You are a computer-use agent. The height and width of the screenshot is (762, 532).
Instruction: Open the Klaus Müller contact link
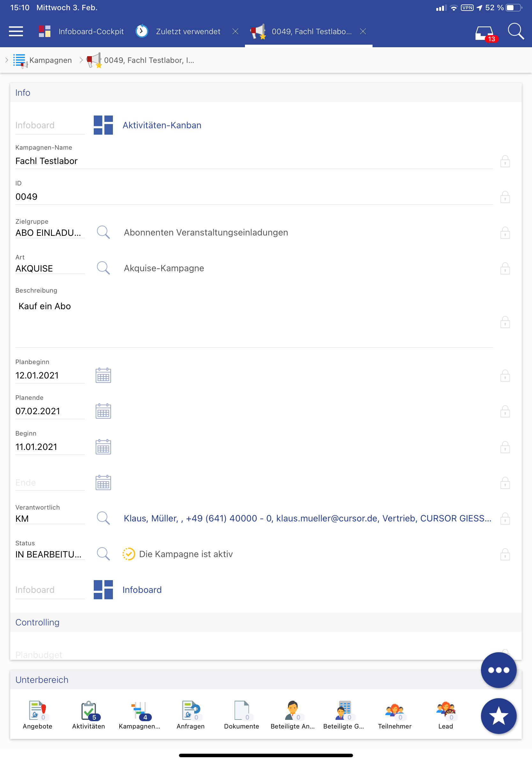307,519
